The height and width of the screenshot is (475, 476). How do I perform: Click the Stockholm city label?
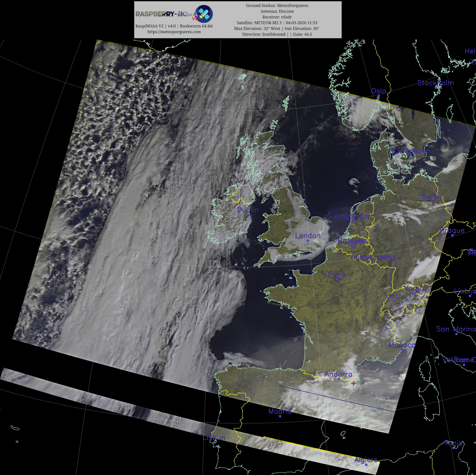pyautogui.click(x=435, y=83)
